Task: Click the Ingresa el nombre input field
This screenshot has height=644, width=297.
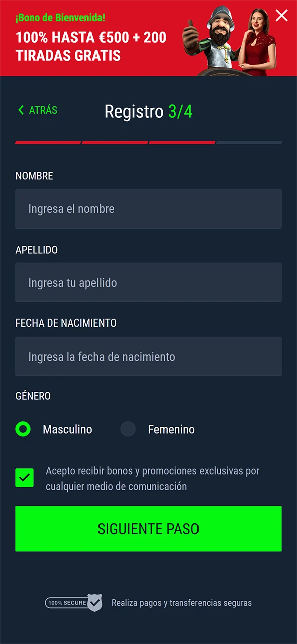Action: (148, 209)
